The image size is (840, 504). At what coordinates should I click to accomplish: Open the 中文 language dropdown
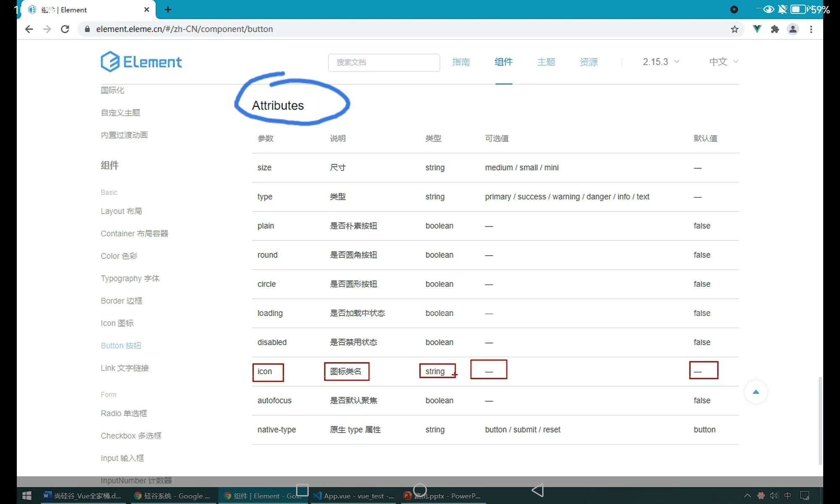[x=723, y=62]
